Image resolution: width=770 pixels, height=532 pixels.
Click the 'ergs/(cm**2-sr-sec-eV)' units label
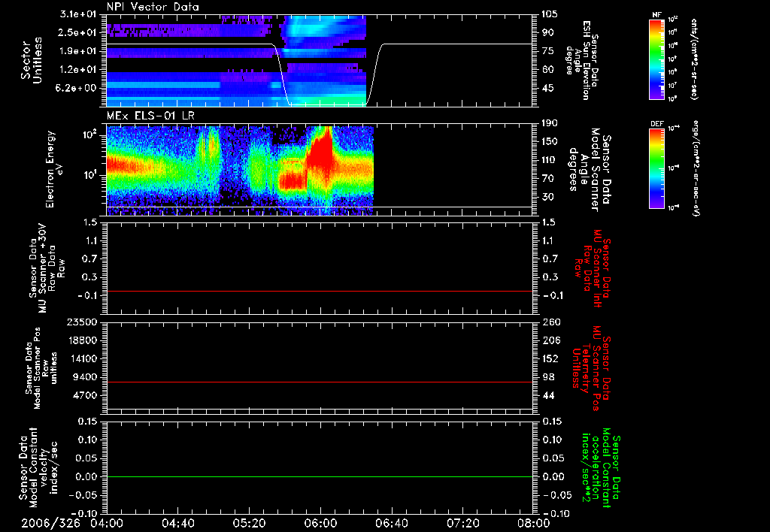[x=695, y=168]
